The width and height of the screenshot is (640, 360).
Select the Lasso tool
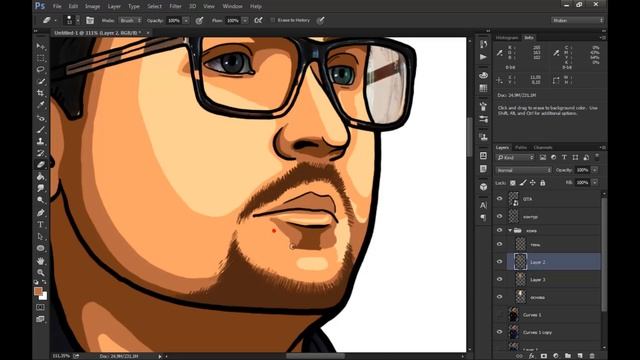click(x=40, y=69)
